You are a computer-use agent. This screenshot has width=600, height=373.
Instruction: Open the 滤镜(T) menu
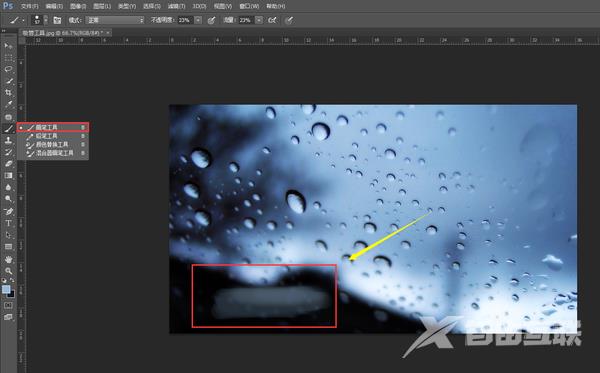coord(176,6)
